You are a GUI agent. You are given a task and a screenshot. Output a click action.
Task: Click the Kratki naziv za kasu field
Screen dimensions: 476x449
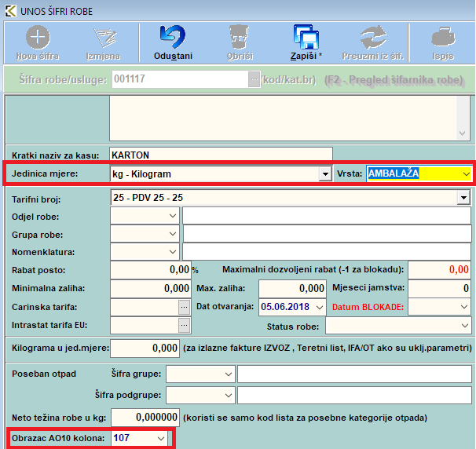[221, 155]
